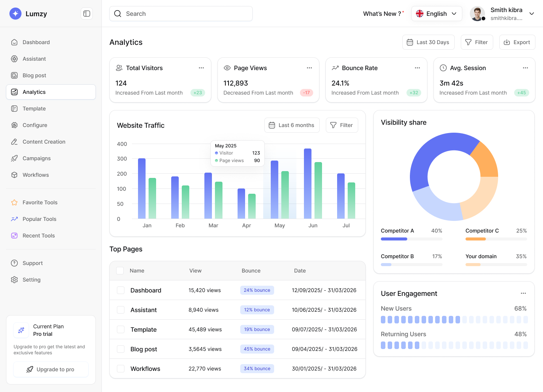This screenshot has width=543, height=392.
Task: Toggle the sidebar collapse icon near Lumzy logo
Action: point(86,13)
